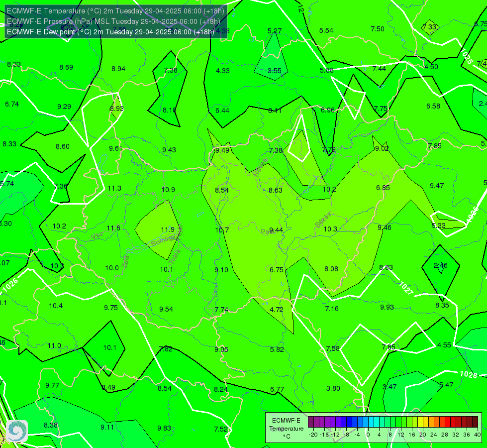Click the Vas county label

click(x=97, y=236)
